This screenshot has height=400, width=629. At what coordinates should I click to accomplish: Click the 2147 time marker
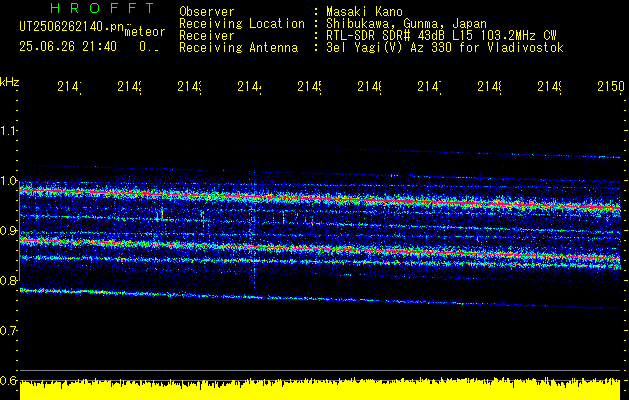pyautogui.click(x=429, y=86)
